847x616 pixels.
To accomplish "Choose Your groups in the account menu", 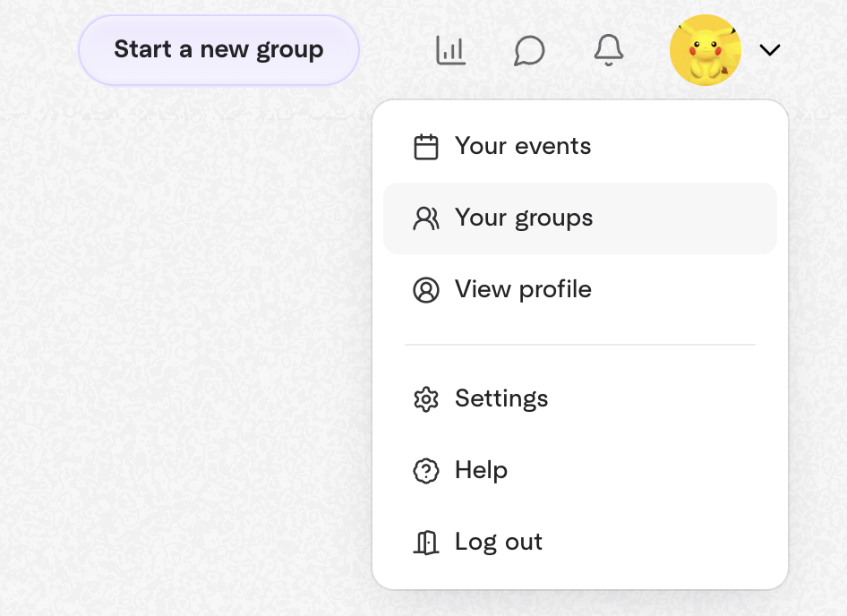I will pos(524,218).
